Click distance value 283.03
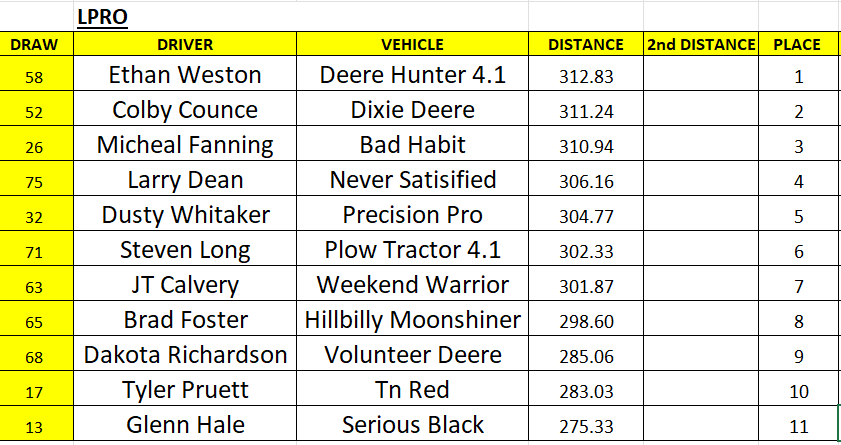Screen dimensions: 841x445 586,391
